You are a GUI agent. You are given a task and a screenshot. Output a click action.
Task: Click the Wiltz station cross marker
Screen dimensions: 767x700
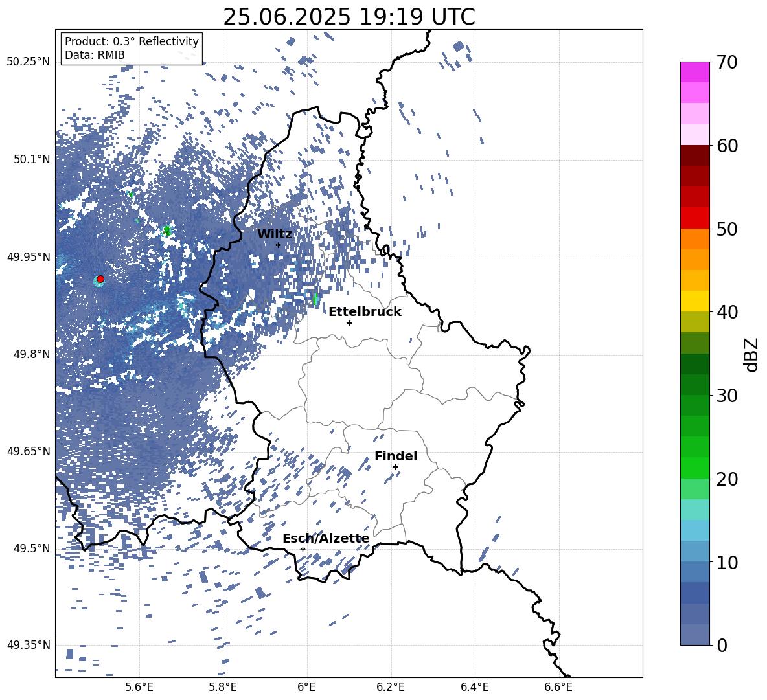pyautogui.click(x=279, y=245)
